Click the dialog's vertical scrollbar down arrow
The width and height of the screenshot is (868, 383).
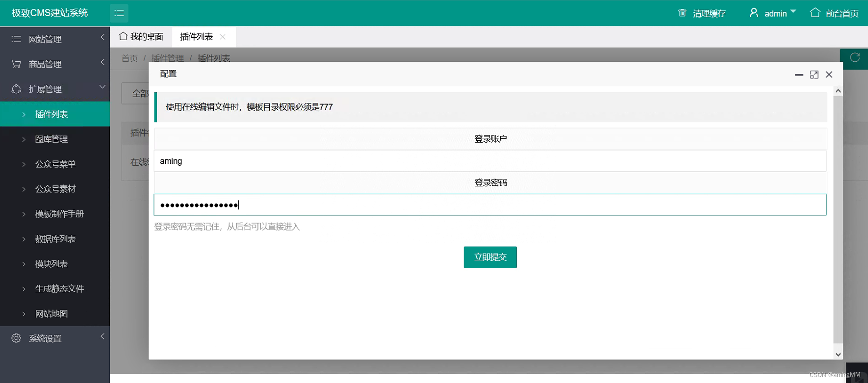click(838, 355)
